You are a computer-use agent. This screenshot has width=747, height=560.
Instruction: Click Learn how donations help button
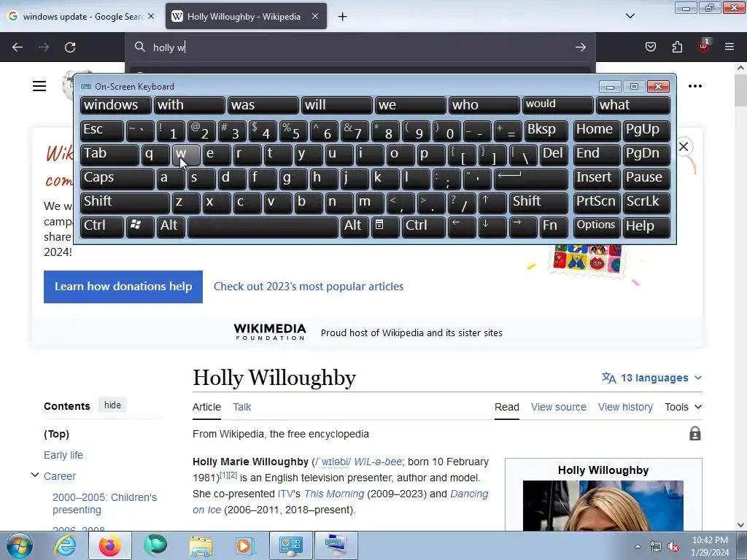[x=123, y=287]
